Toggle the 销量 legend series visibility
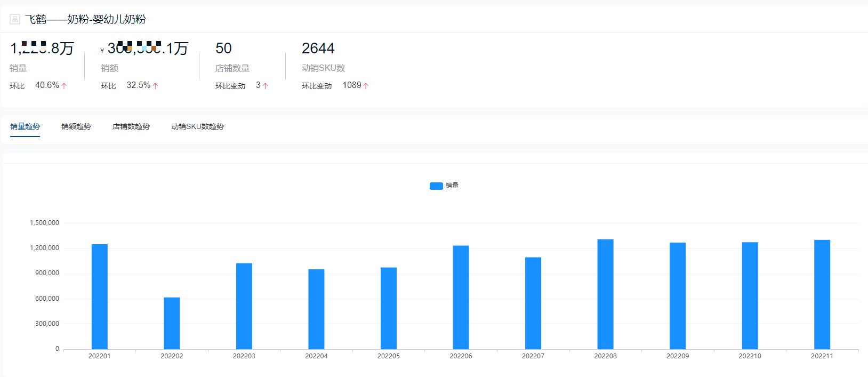The width and height of the screenshot is (868, 377). click(452, 186)
